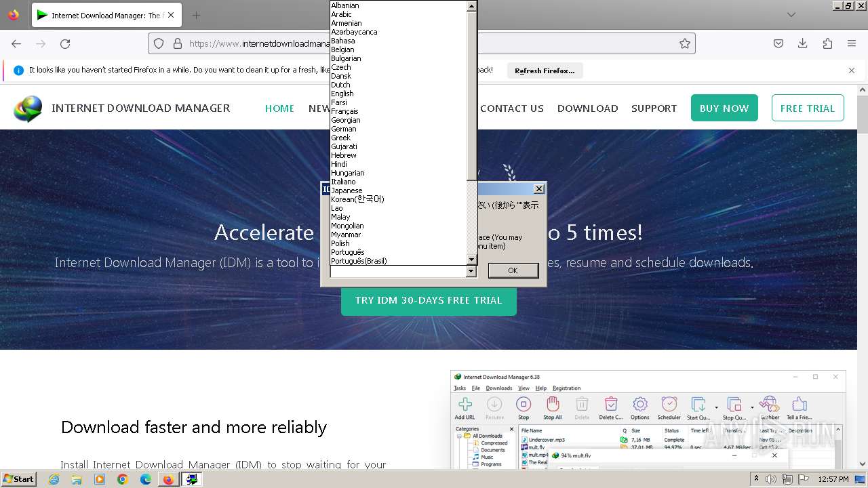Click the language combo box field

tap(398, 271)
